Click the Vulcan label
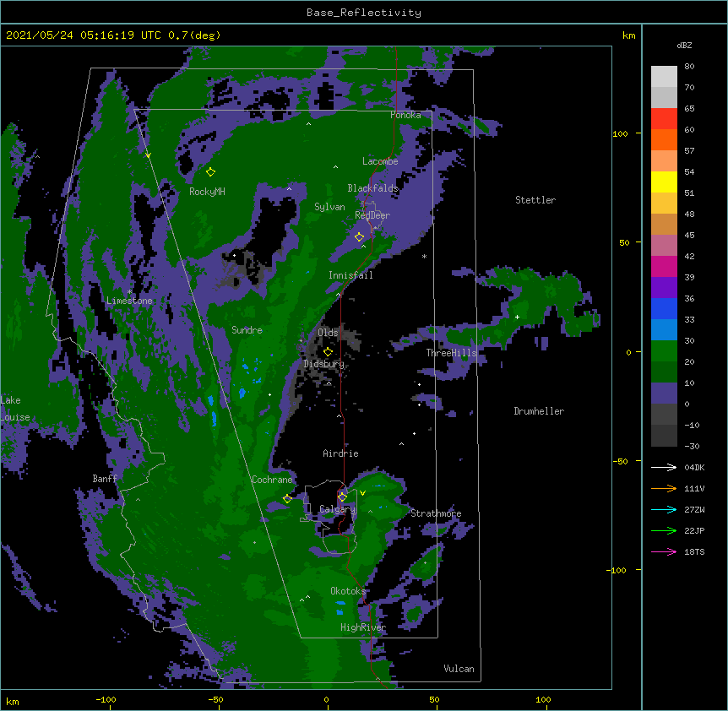 coord(459,669)
